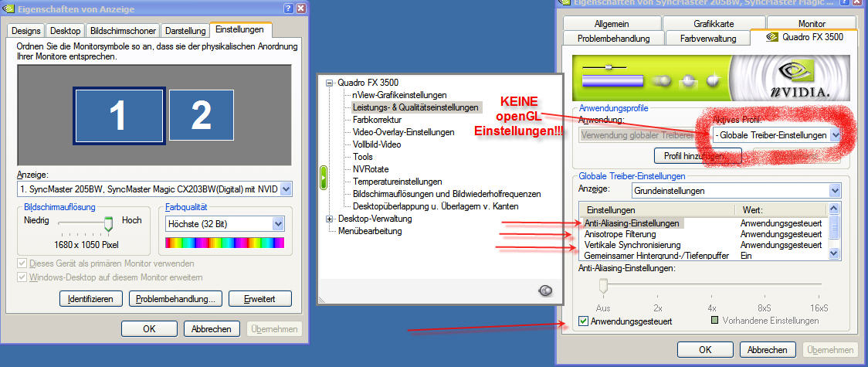The image size is (868, 367).
Task: Open the Grundeinstellungen Anzeige dropdown
Action: [835, 190]
